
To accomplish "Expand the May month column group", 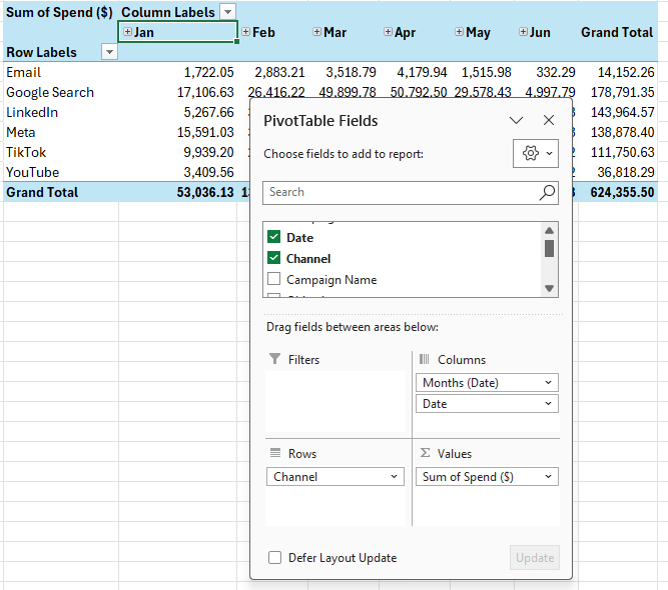I will click(459, 32).
